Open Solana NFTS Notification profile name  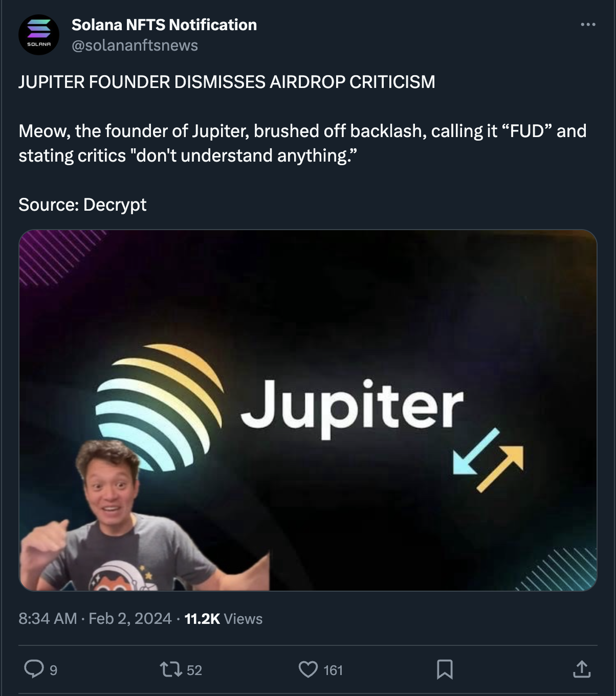pos(164,25)
